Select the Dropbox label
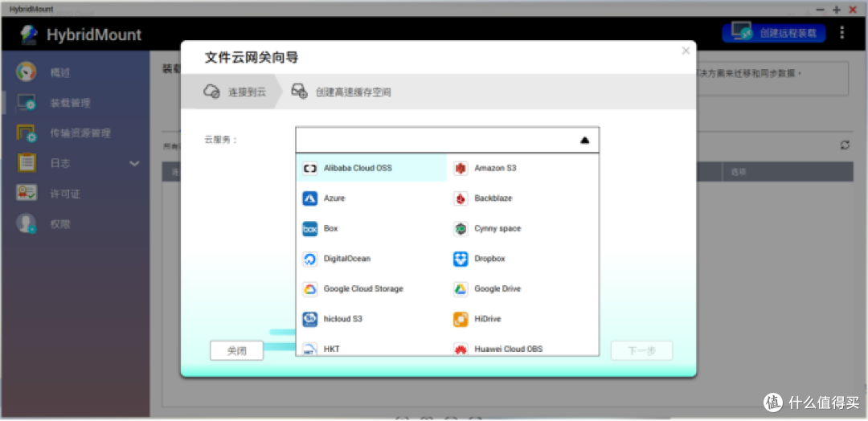 click(489, 259)
